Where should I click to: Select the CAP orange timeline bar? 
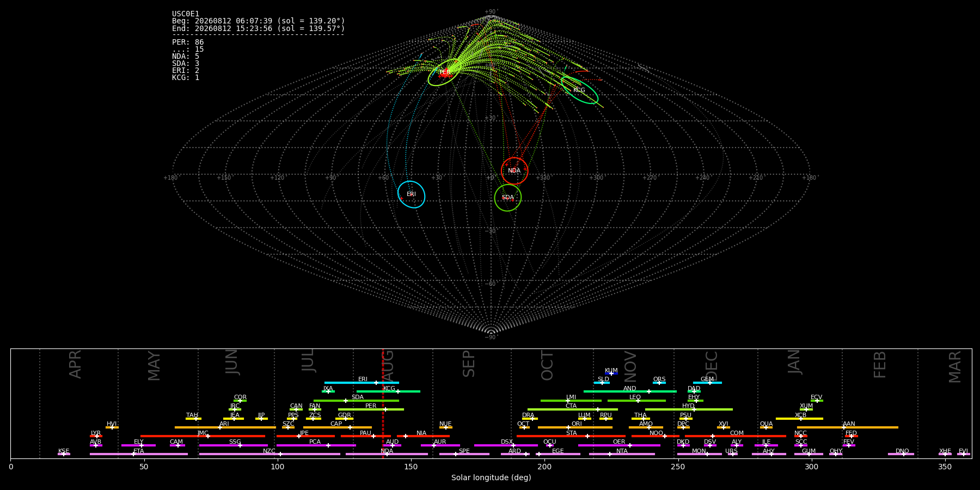coord(338,427)
